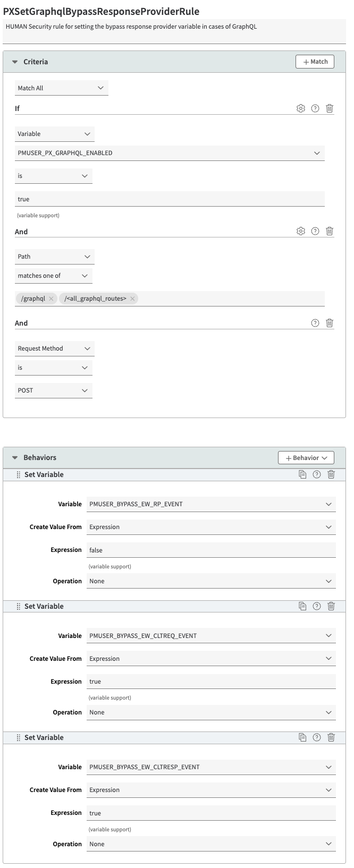This screenshot has height=868, width=354.
Task: Click the + Behavior button
Action: [x=306, y=458]
